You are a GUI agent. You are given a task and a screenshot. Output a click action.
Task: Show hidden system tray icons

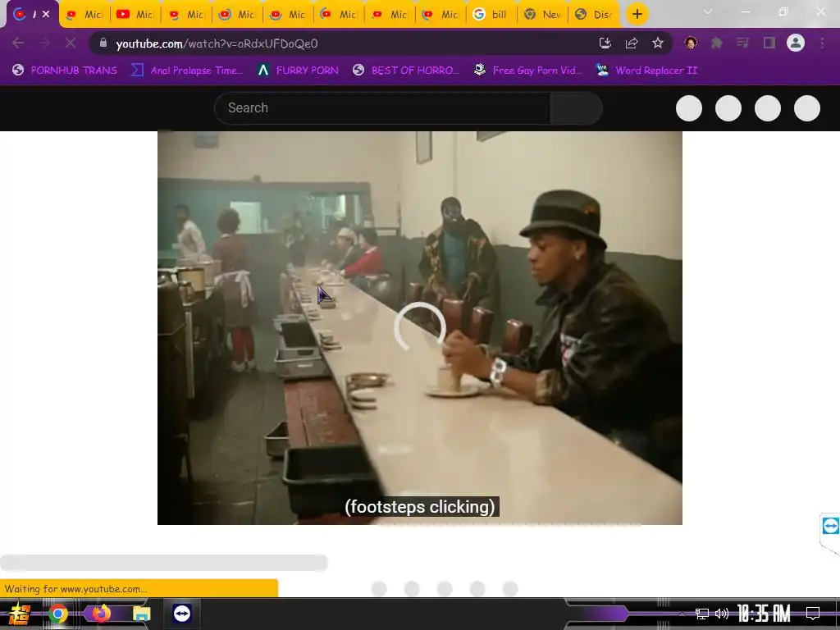[682, 614]
